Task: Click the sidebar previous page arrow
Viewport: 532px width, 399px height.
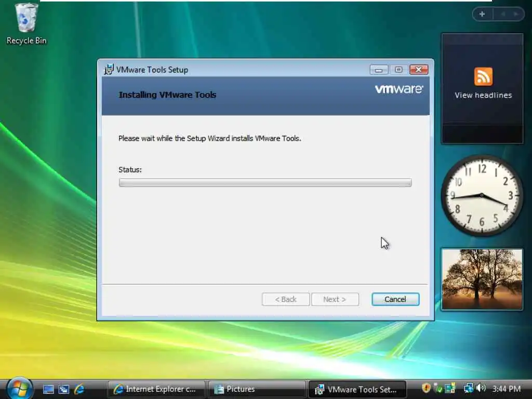Action: pos(503,14)
